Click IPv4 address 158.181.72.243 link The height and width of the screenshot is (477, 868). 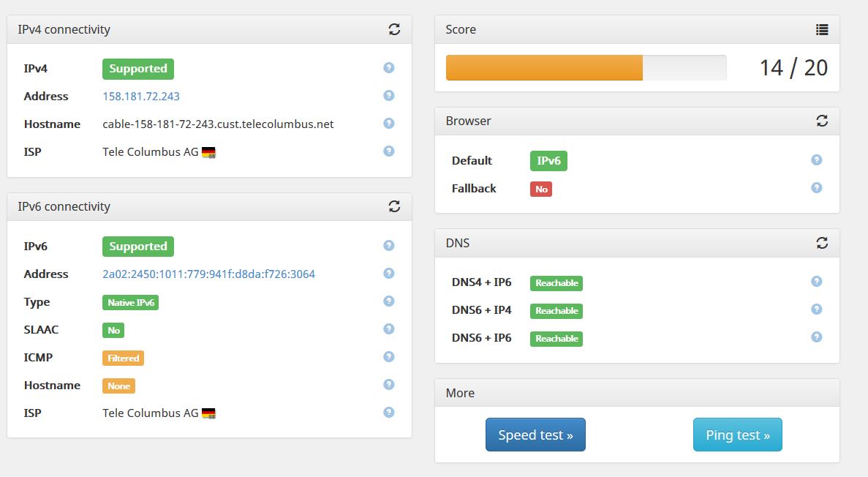[x=141, y=97]
